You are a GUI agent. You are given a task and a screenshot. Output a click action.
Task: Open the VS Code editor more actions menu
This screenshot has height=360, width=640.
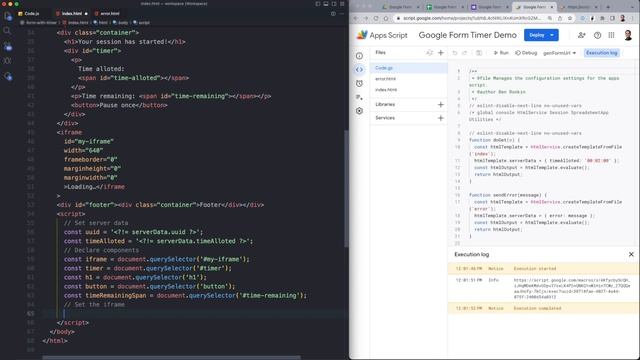coord(341,13)
